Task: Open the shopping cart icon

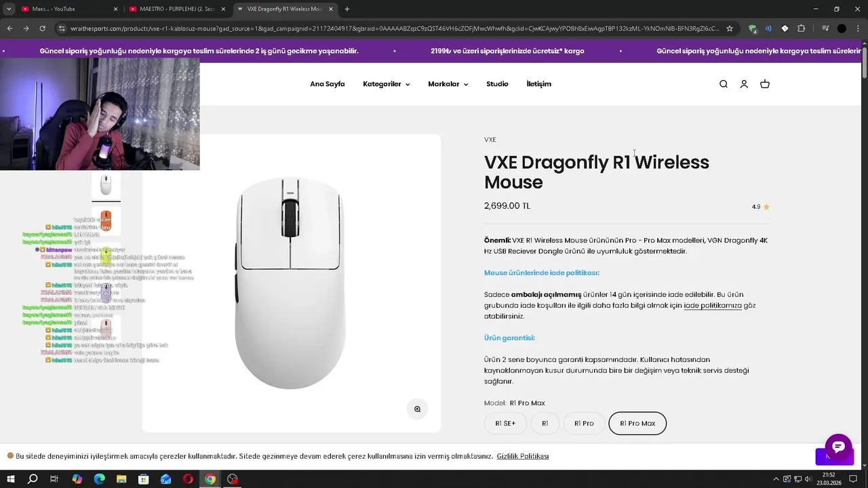Action: pyautogui.click(x=765, y=84)
